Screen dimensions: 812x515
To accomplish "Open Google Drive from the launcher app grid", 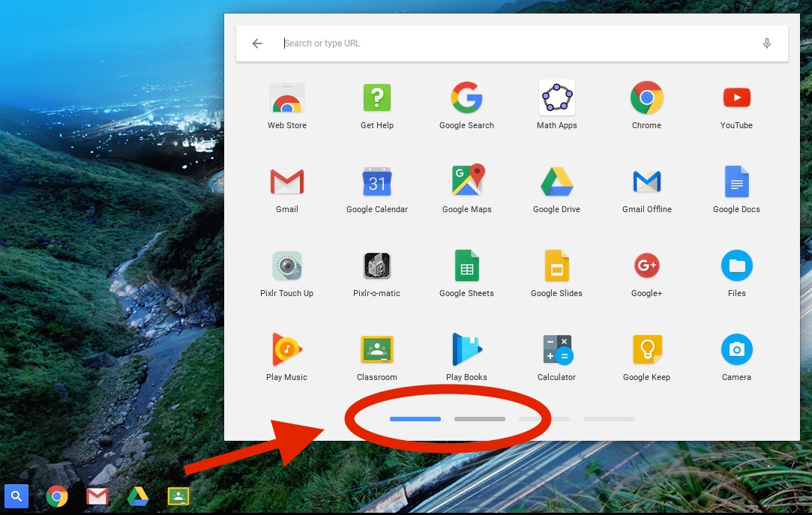I will 556,181.
